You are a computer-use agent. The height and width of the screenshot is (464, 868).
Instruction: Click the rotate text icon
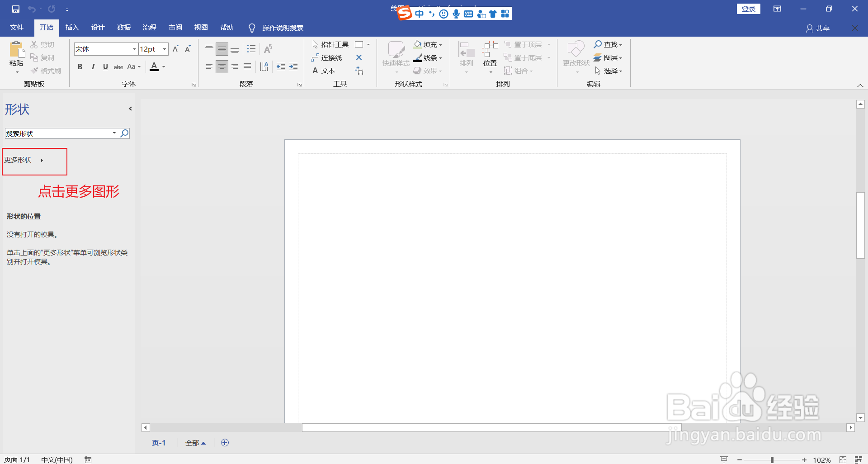coord(268,49)
